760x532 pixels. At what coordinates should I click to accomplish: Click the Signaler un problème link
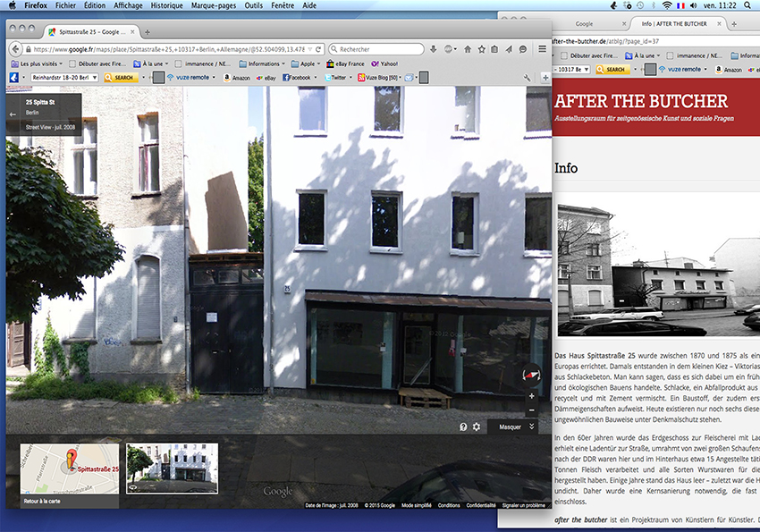pos(523,505)
